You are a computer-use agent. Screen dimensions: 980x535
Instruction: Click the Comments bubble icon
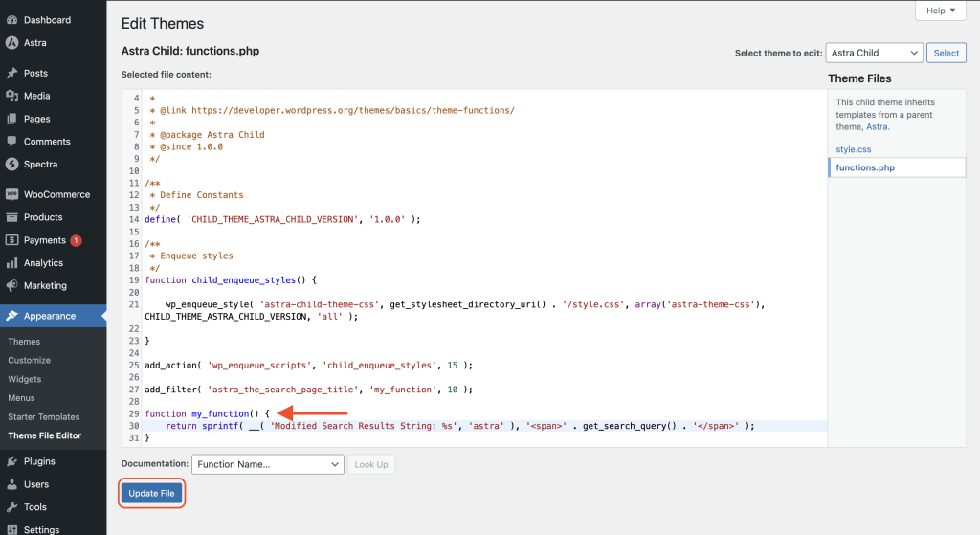pos(11,142)
